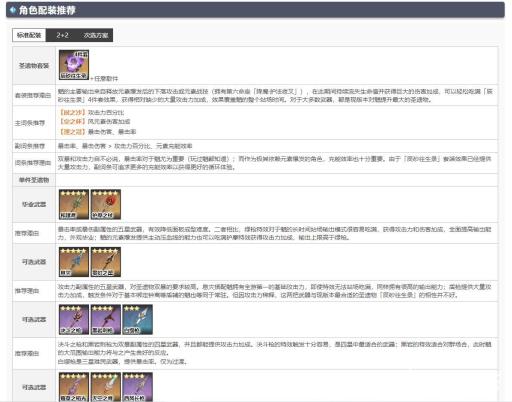Open the Vortex Vanquisher (贯虹之槊) weapon icon
Screen dimensions: 512x402
(x=106, y=262)
